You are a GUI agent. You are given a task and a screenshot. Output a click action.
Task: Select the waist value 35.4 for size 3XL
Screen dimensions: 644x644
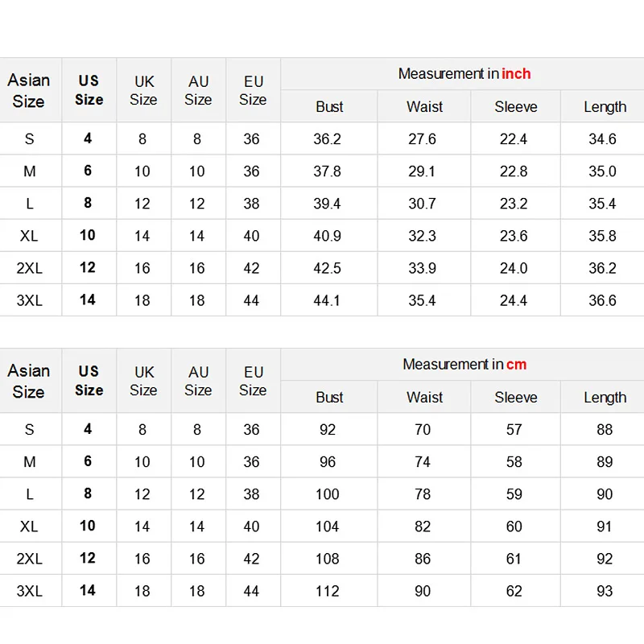422,300
